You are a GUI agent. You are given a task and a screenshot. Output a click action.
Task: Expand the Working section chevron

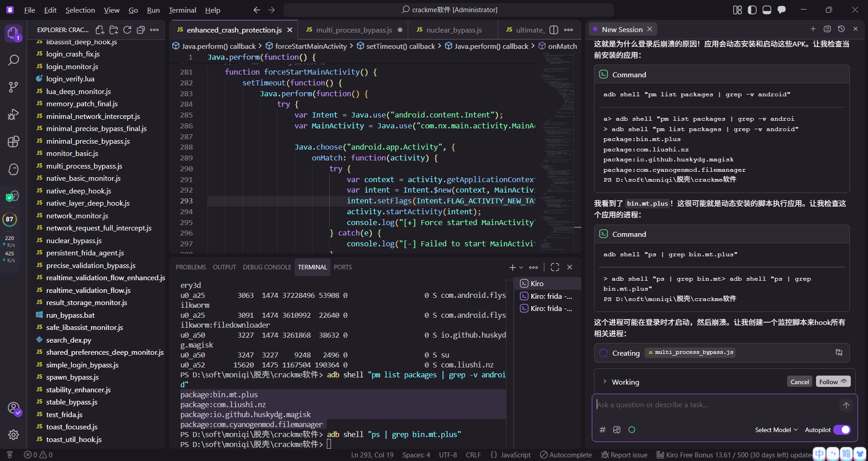[605, 382]
